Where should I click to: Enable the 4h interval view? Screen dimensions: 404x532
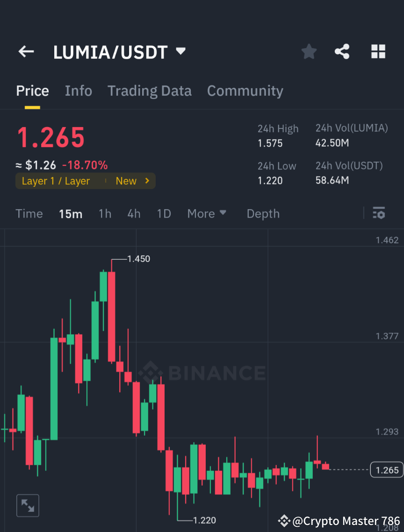[134, 213]
